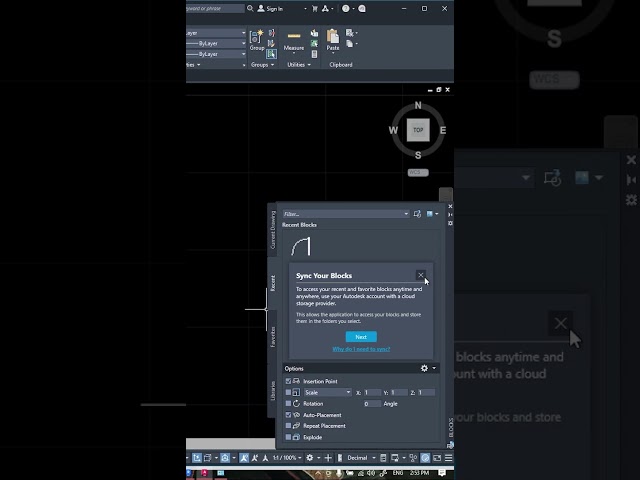Viewport: 640px width, 480px height.
Task: Click the Autodesk A triangle icon
Action: 325,9
